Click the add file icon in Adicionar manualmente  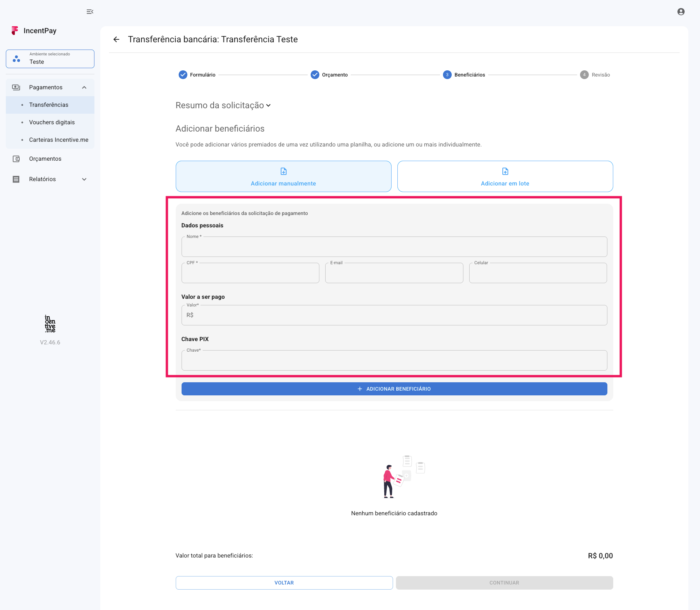pos(283,171)
